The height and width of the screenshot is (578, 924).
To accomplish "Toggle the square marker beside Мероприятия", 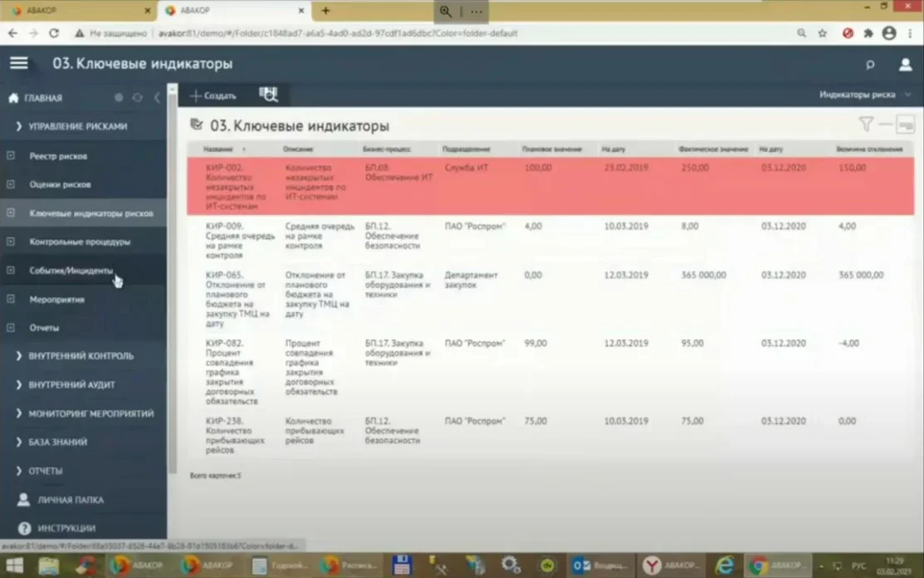I will pos(11,299).
